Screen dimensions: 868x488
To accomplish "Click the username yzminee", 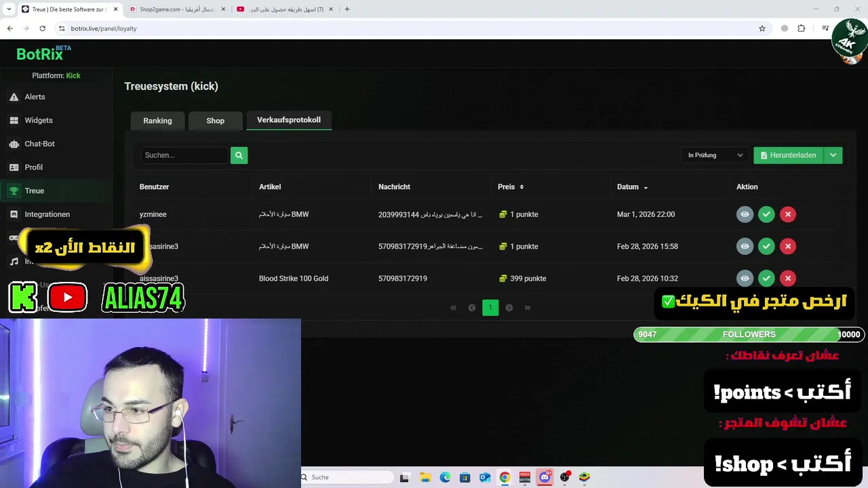I will point(153,214).
